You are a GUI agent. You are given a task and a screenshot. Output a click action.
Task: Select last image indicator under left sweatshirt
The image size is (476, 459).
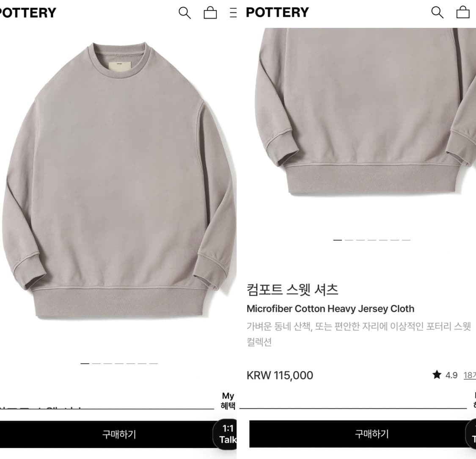(x=154, y=363)
